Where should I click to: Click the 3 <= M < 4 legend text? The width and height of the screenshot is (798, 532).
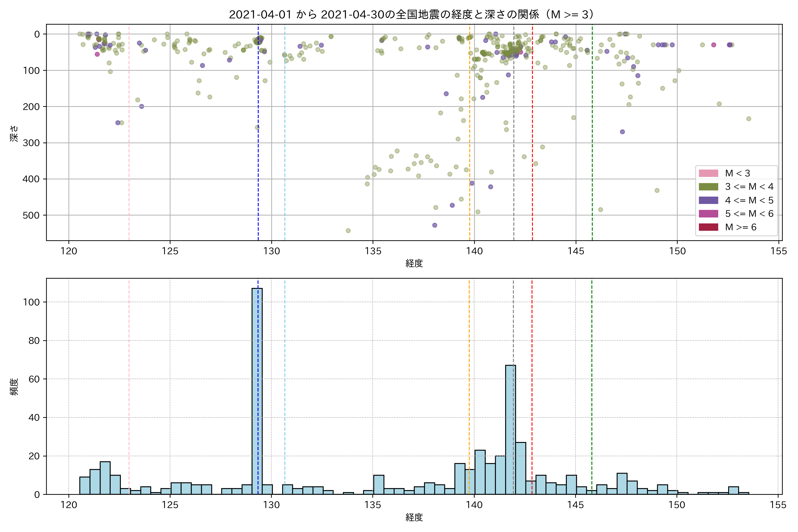pyautogui.click(x=749, y=187)
